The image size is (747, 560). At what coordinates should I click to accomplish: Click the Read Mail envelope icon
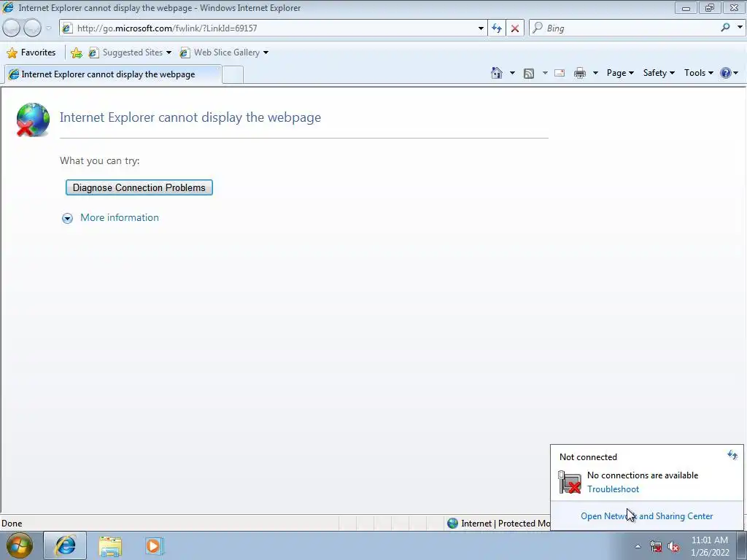560,73
